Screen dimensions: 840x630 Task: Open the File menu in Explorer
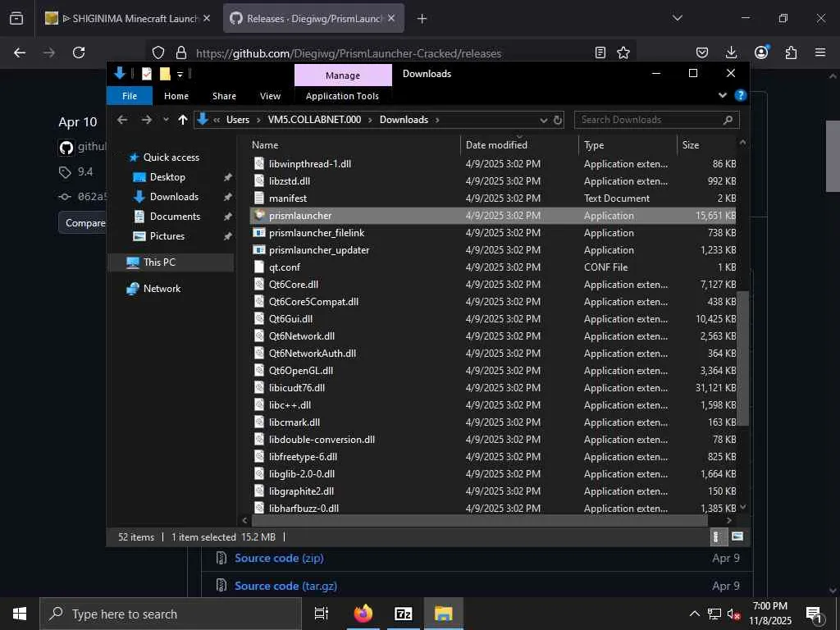coord(130,96)
